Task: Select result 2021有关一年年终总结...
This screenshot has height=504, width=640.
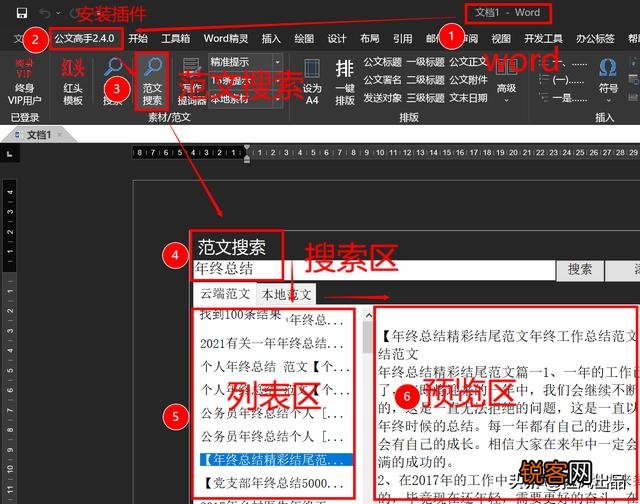Action: click(x=271, y=344)
